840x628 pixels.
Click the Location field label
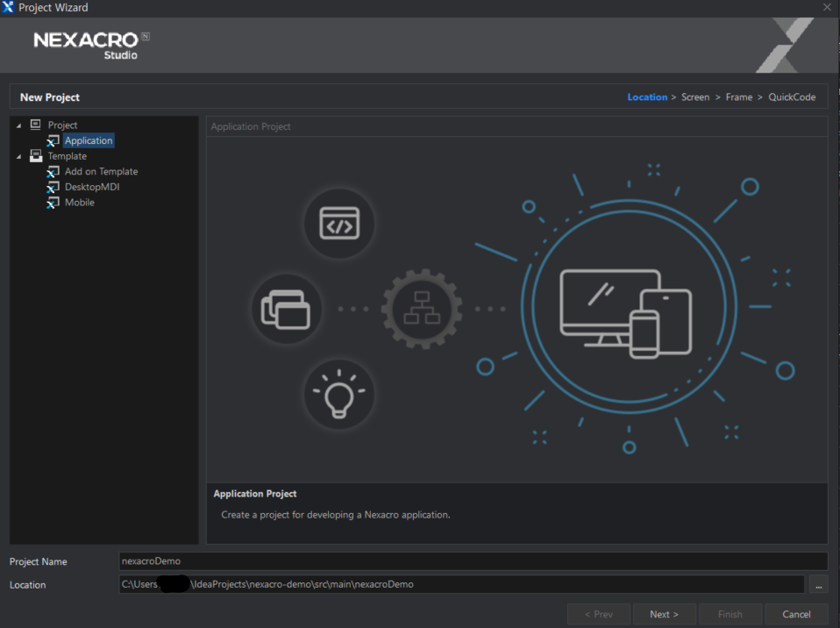[x=27, y=585]
